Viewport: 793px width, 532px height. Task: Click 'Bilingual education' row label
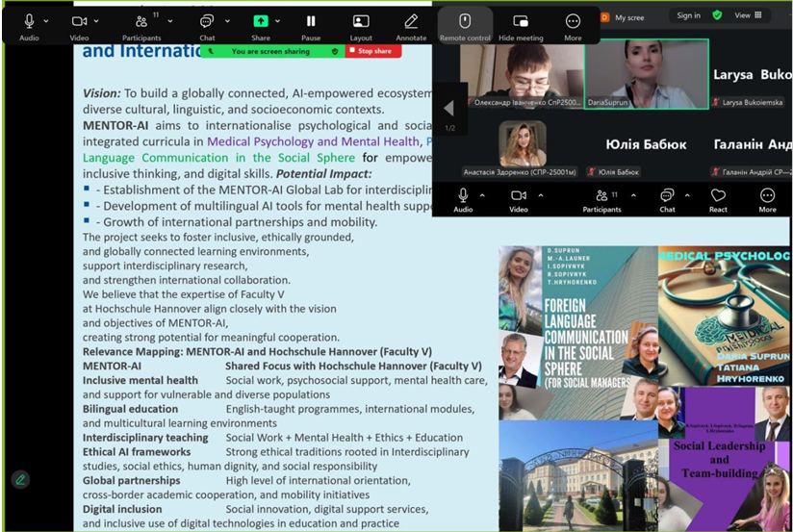point(130,409)
